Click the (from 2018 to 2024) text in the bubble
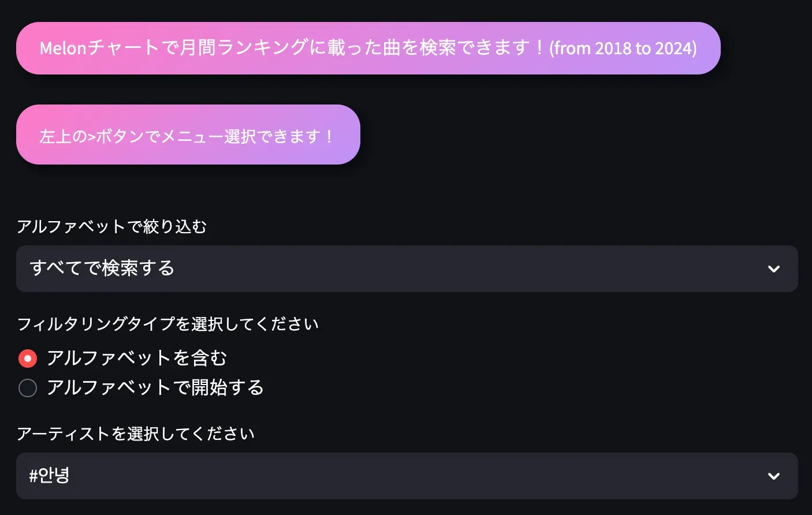Image resolution: width=812 pixels, height=515 pixels. 624,48
